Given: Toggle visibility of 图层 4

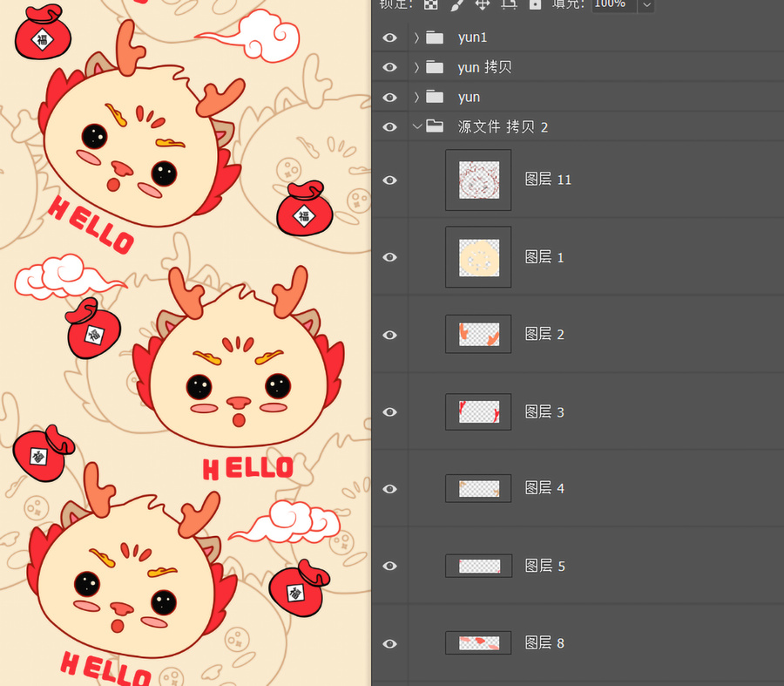Looking at the screenshot, I should pyautogui.click(x=390, y=489).
